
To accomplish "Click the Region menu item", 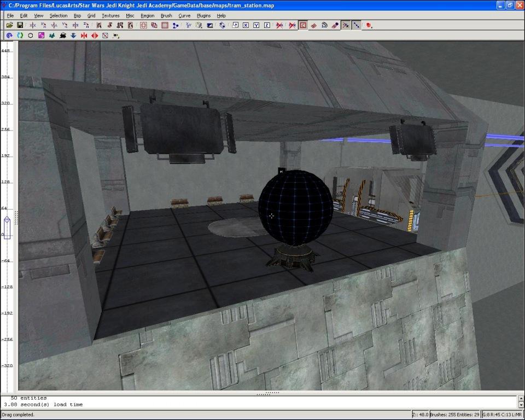I will 148,16.
